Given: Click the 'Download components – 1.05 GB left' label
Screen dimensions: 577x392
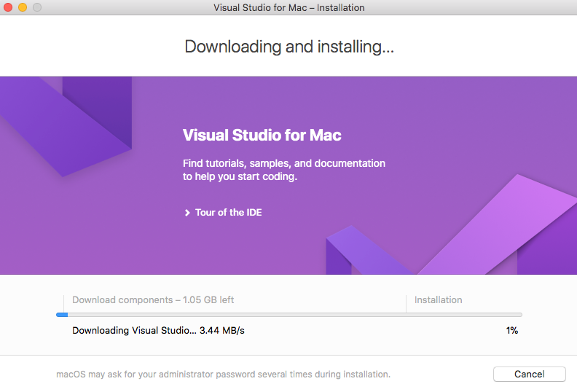Looking at the screenshot, I should pos(153,299).
